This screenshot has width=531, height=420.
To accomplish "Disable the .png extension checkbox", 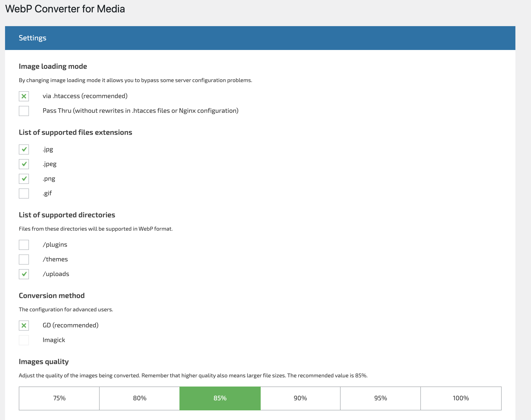I will click(x=24, y=179).
